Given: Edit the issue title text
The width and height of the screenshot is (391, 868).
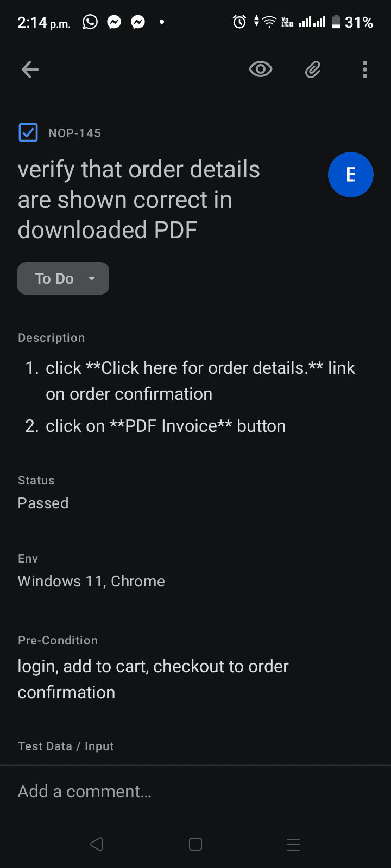Looking at the screenshot, I should click(x=139, y=200).
